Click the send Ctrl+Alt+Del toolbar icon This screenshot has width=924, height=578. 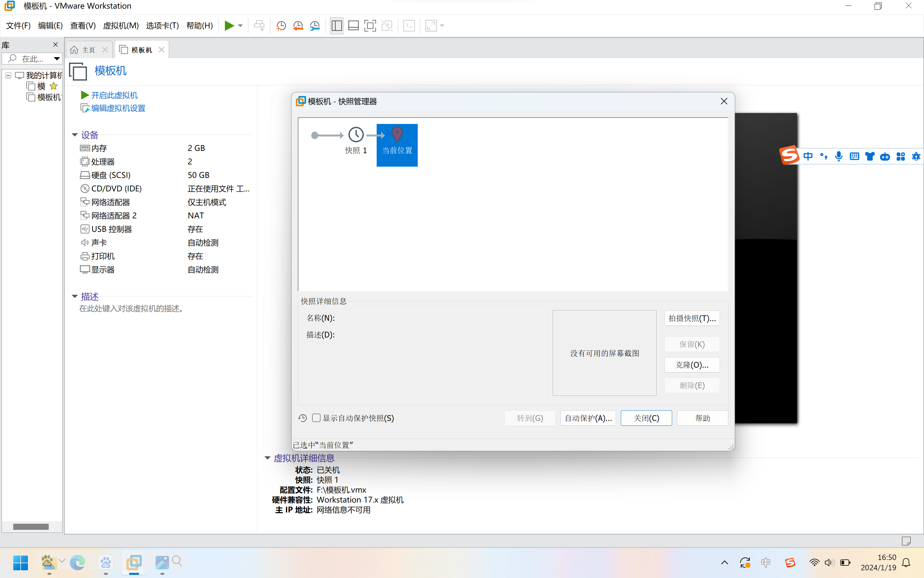[259, 26]
